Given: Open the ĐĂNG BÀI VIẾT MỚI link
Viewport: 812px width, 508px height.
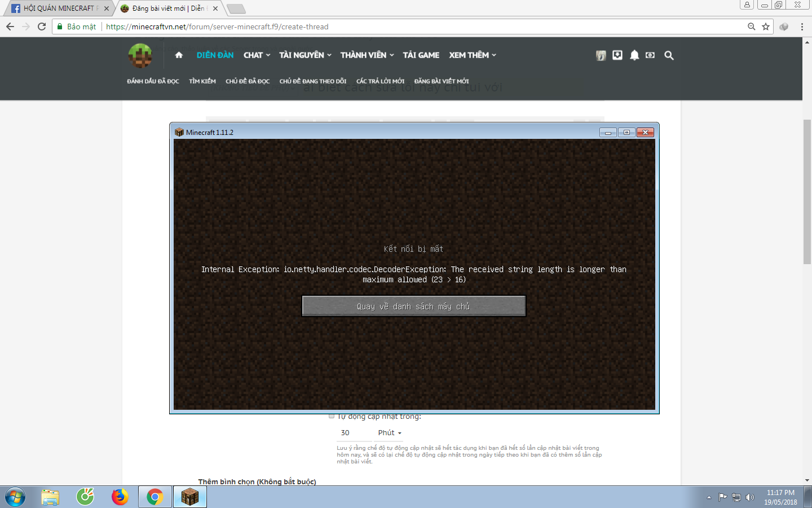Looking at the screenshot, I should [442, 81].
